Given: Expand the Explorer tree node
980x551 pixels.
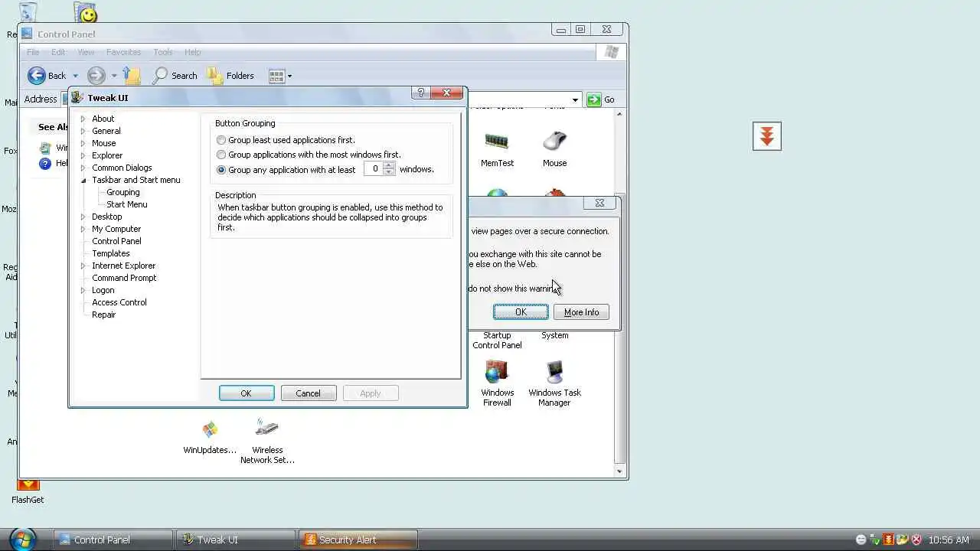Looking at the screenshot, I should [x=83, y=155].
